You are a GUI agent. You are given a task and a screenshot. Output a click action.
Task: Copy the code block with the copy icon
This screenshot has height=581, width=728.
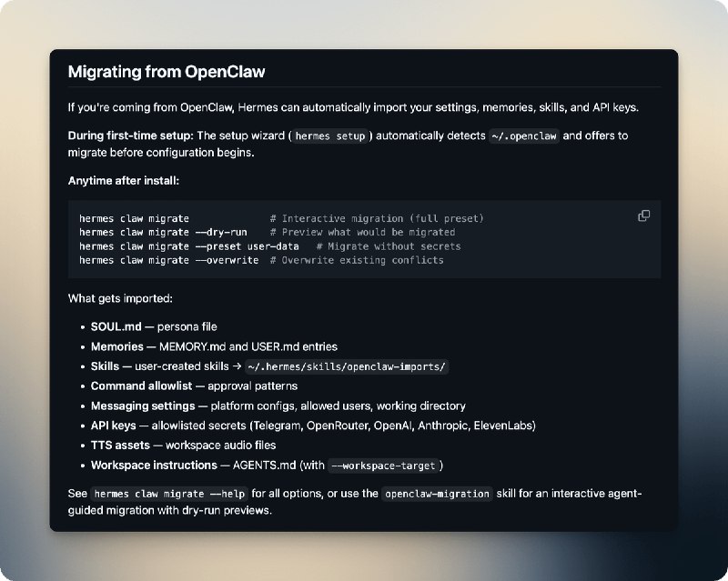[x=644, y=215]
